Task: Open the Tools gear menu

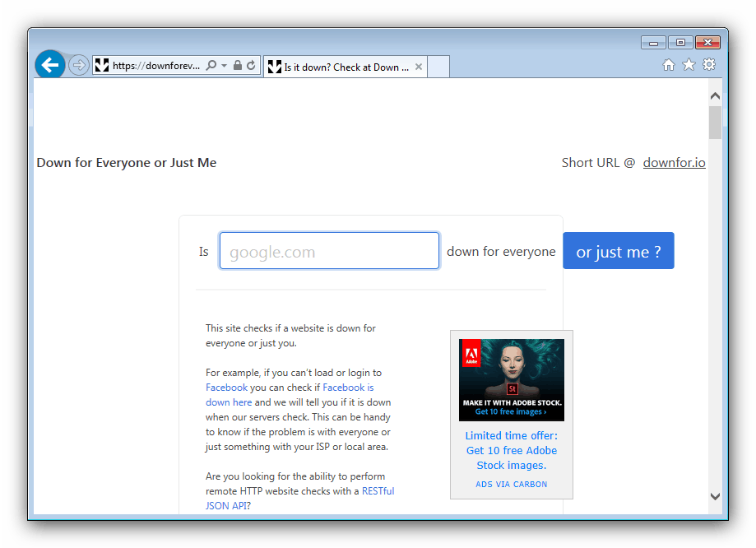Action: click(x=709, y=65)
